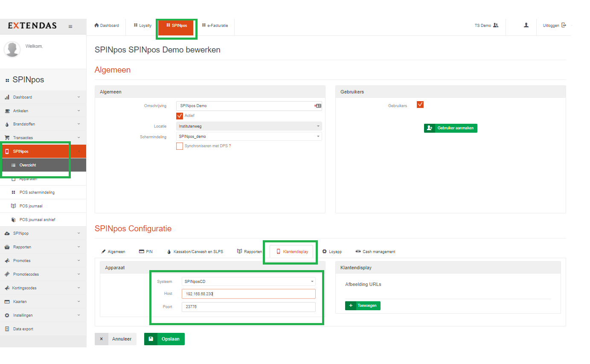Click the user avatar picture in sidebar
Viewport: 590px width, 364px height.
click(12, 49)
